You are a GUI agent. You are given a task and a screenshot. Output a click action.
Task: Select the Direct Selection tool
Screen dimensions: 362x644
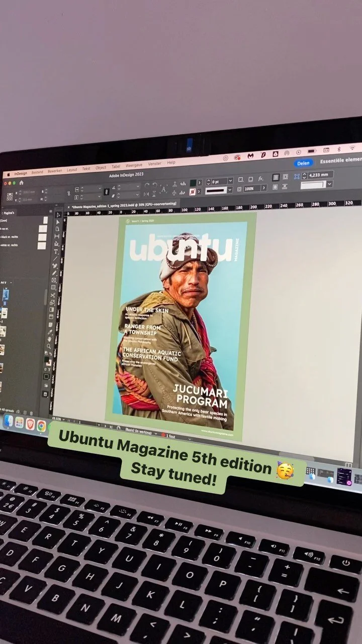58,222
